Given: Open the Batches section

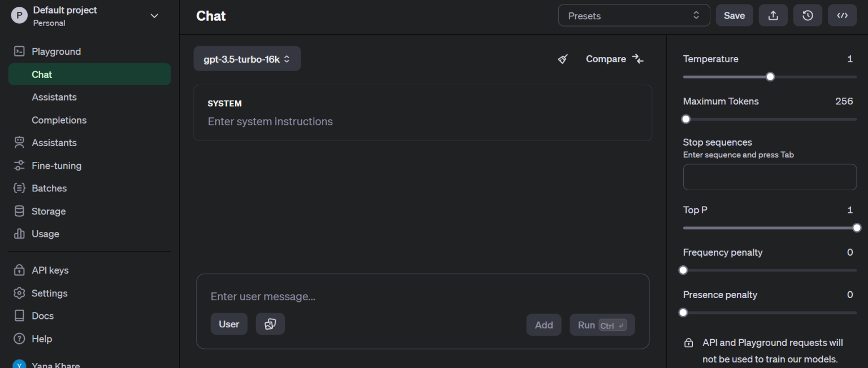Looking at the screenshot, I should click(x=49, y=188).
